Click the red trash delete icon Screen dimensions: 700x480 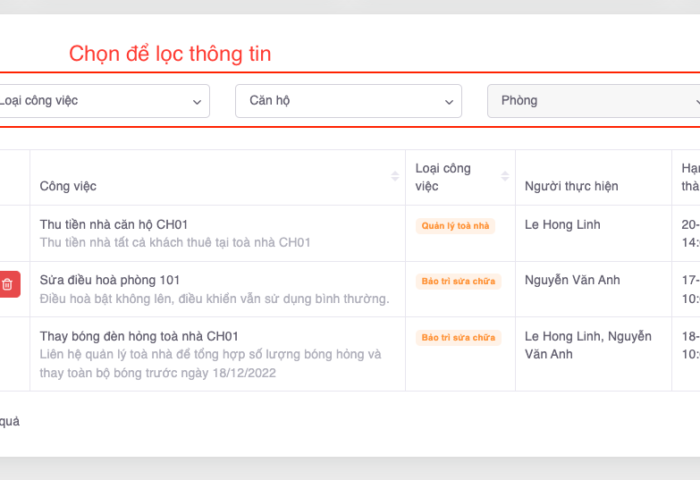point(7,284)
